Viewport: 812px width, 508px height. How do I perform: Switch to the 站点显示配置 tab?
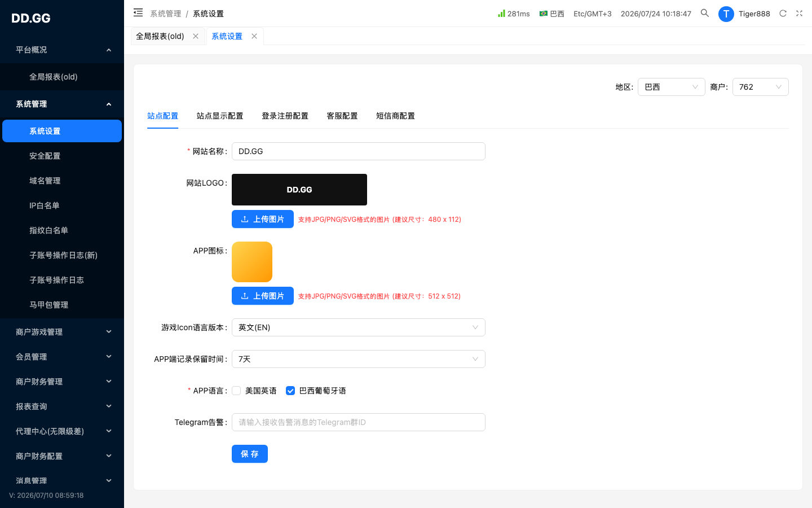(220, 116)
